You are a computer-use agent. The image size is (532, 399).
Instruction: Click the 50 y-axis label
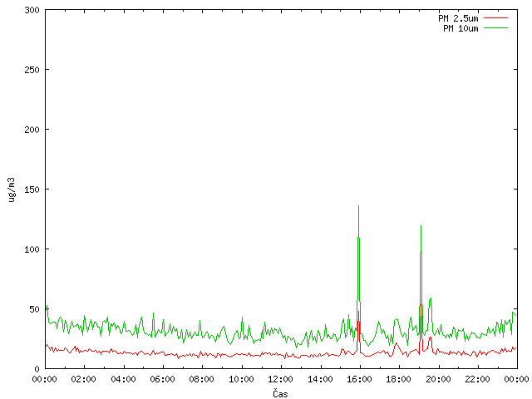coord(34,309)
